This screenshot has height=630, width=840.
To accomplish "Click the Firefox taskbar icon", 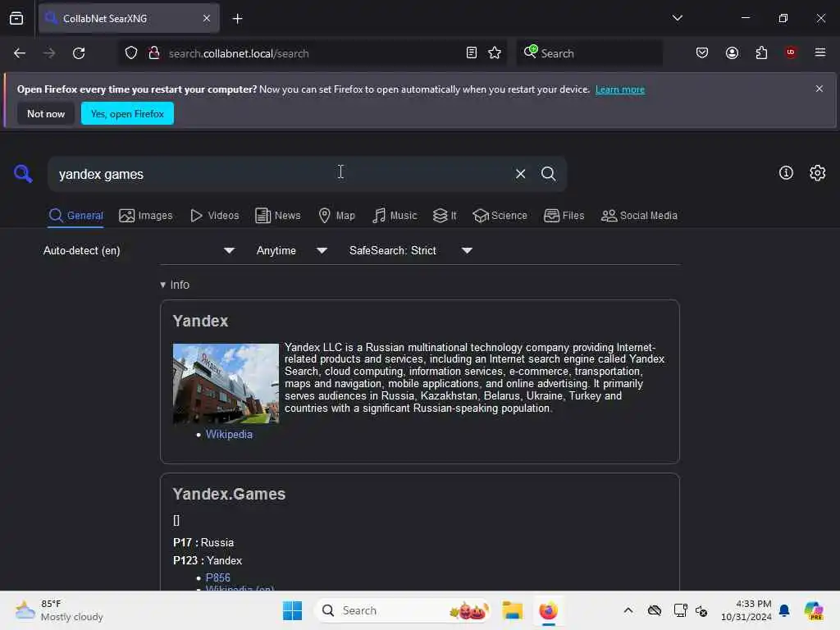I will point(548,610).
